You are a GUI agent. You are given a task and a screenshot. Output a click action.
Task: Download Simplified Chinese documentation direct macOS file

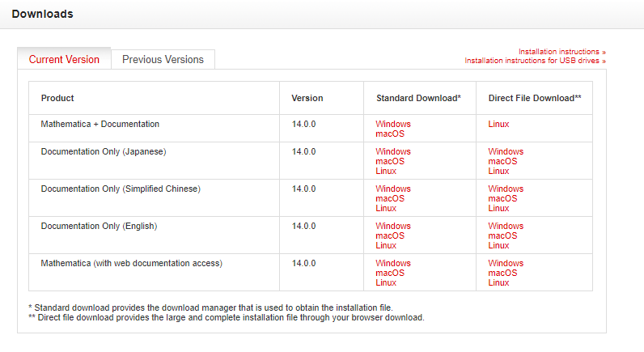[502, 198]
